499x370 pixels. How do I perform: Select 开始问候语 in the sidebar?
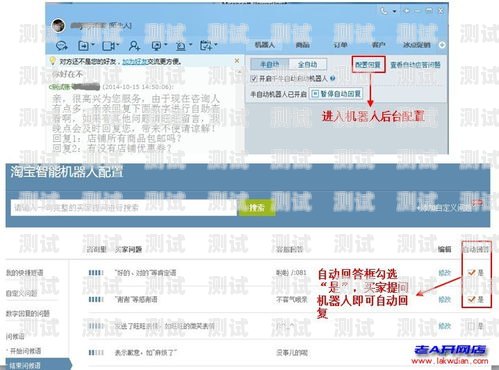[24, 351]
